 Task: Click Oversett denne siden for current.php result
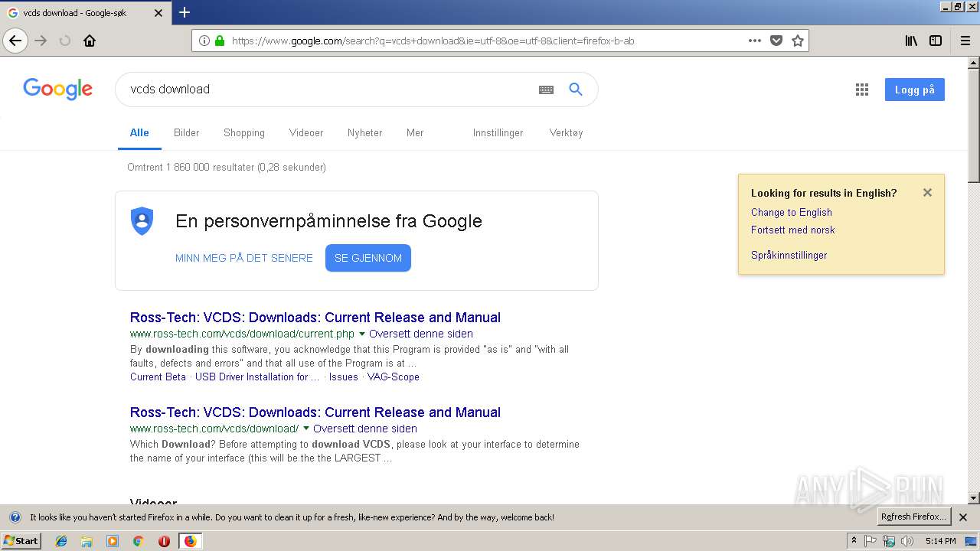(x=421, y=334)
